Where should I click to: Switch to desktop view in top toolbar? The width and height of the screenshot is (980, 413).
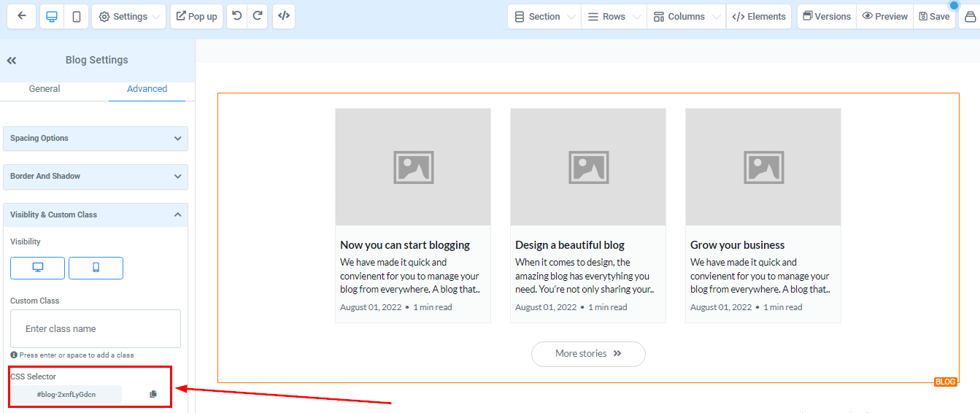(52, 16)
